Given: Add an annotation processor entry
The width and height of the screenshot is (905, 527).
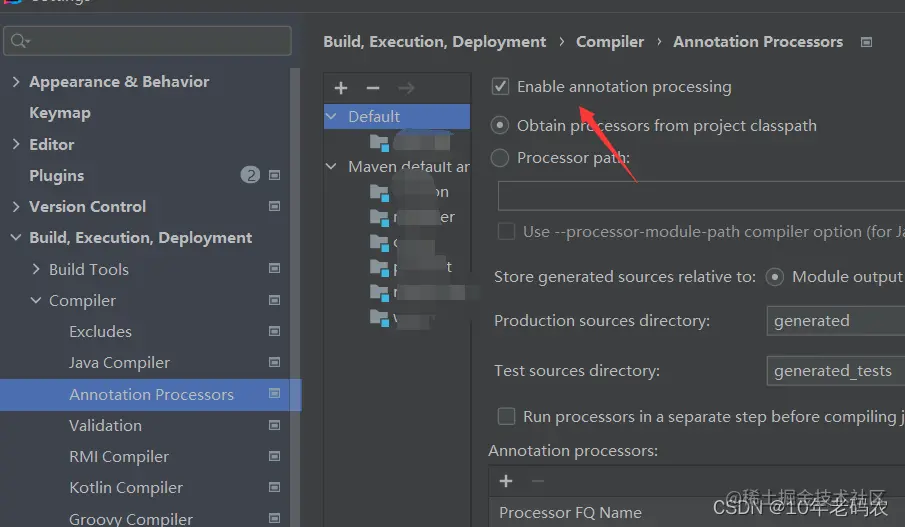Looking at the screenshot, I should click(x=506, y=481).
